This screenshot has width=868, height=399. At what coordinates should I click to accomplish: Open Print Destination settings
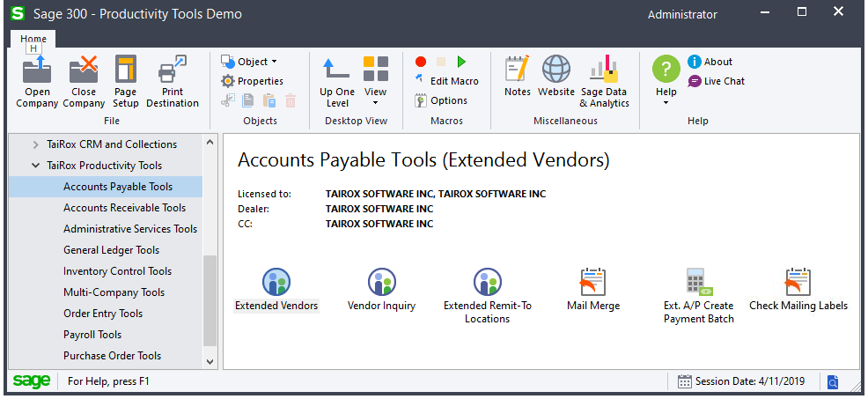point(173,81)
